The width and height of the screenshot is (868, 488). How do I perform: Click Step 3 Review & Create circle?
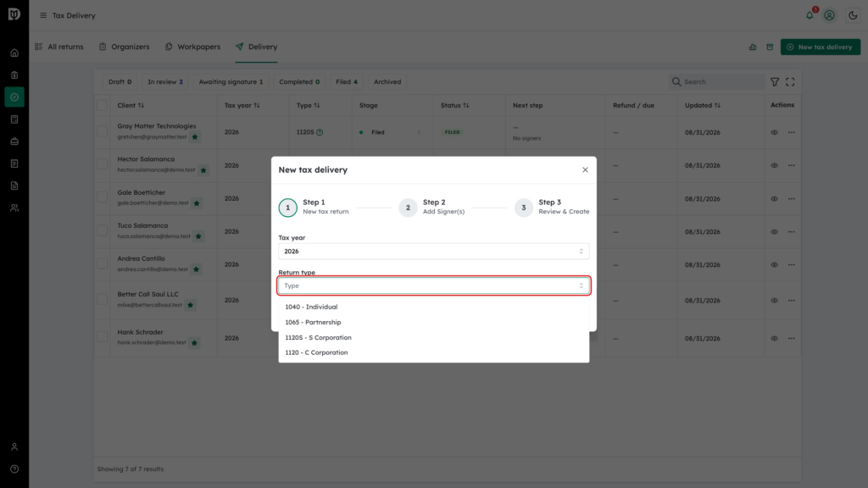(x=524, y=208)
